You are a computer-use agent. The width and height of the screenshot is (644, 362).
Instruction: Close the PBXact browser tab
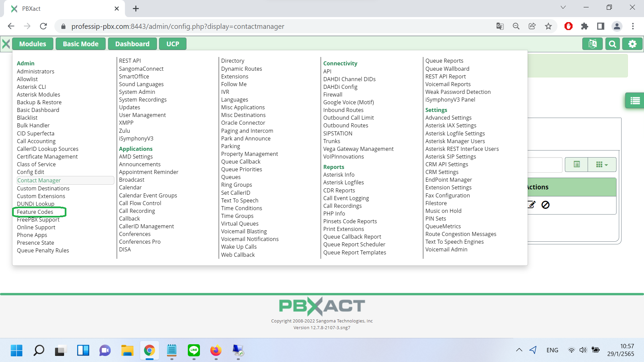click(116, 9)
